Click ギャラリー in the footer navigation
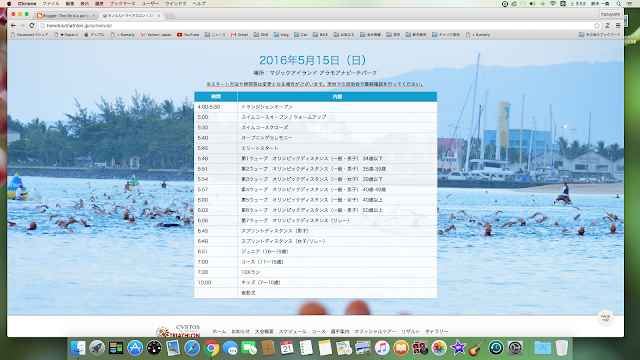The height and width of the screenshot is (360, 640). pos(437,331)
